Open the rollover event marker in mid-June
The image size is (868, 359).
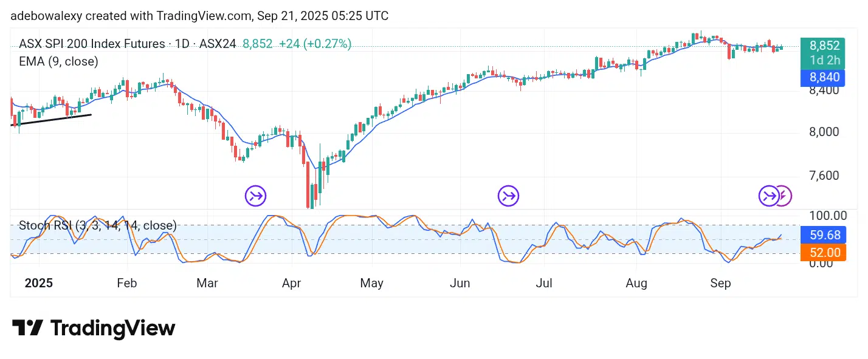click(x=509, y=196)
